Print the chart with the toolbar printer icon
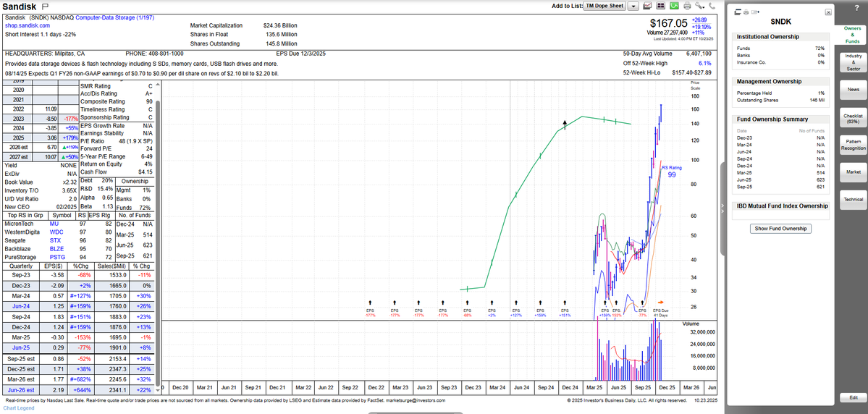 pos(687,6)
